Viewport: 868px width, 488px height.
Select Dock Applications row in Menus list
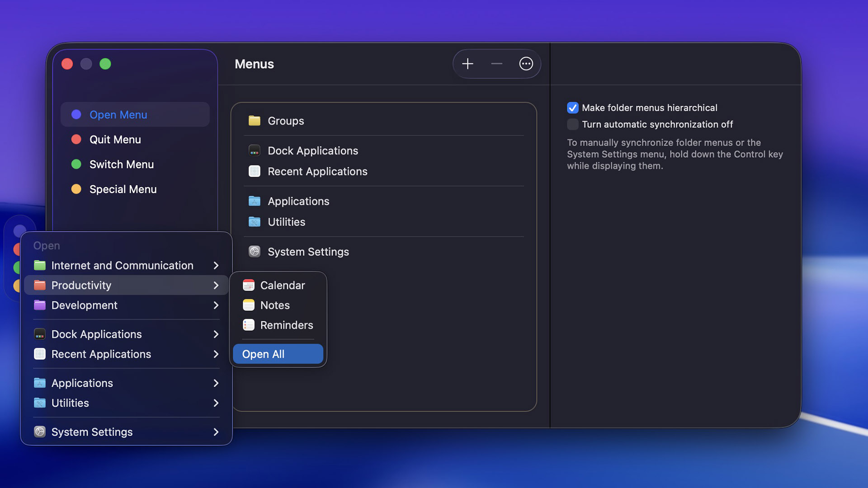383,150
